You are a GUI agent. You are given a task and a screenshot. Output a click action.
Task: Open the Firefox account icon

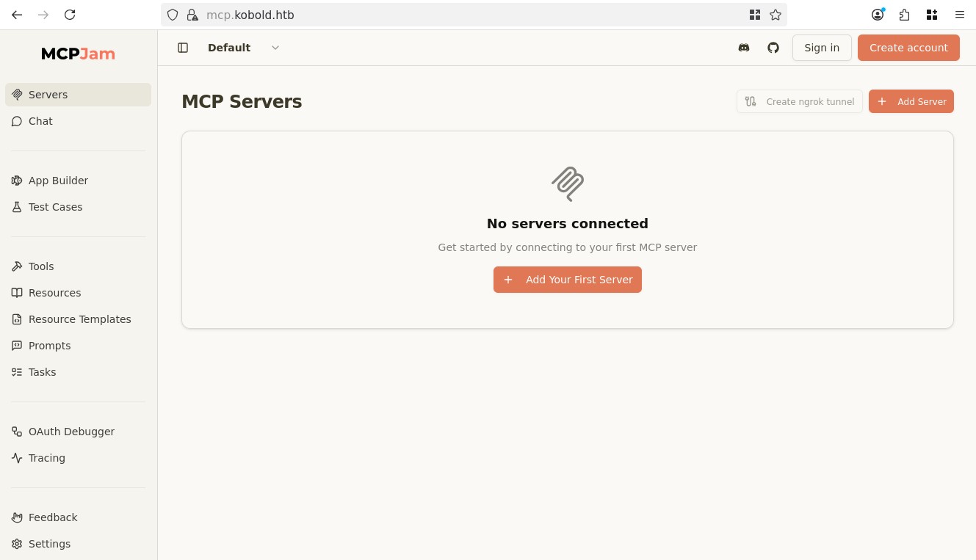point(878,15)
